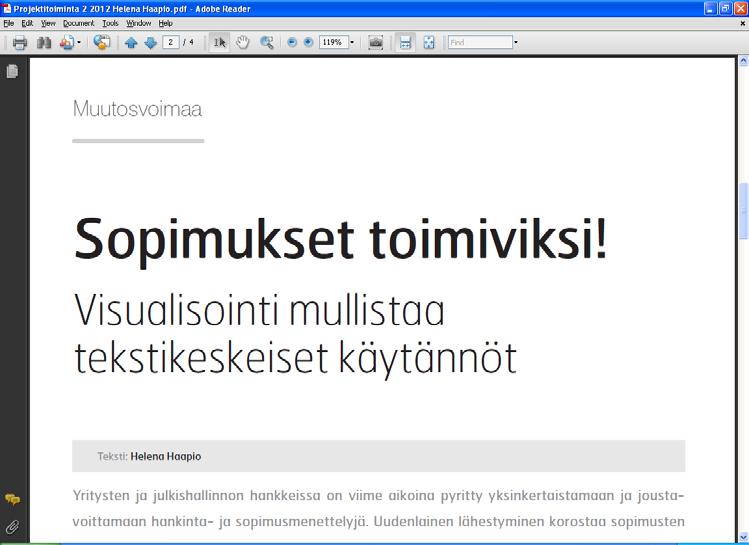The width and height of the screenshot is (749, 545).
Task: Click the PDF create/share icon
Action: tap(67, 43)
